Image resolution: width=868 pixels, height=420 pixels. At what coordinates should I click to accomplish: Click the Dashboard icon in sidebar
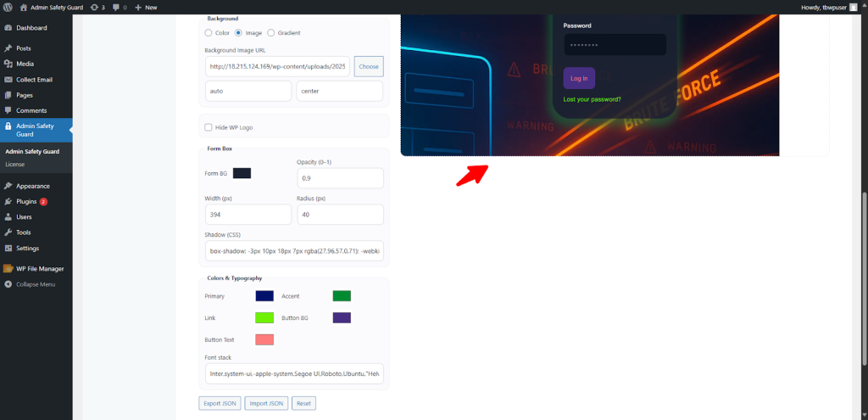(8, 28)
